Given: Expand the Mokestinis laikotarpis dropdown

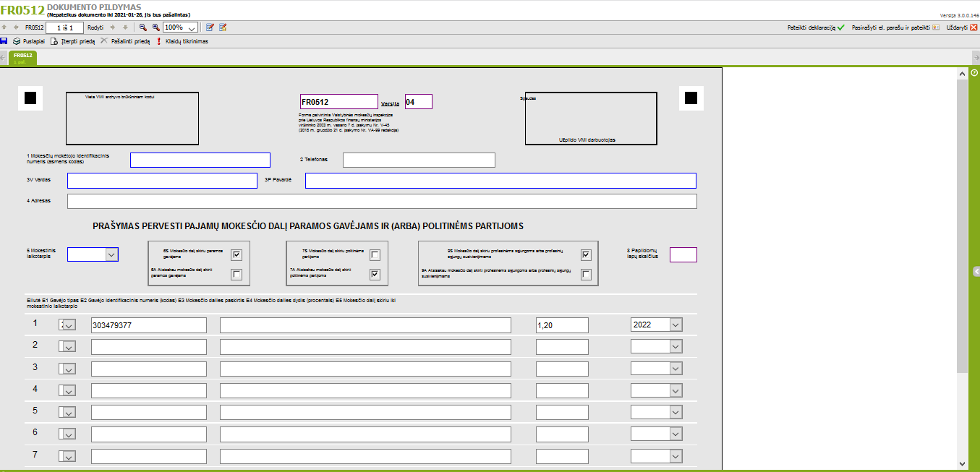Looking at the screenshot, I should coord(111,254).
